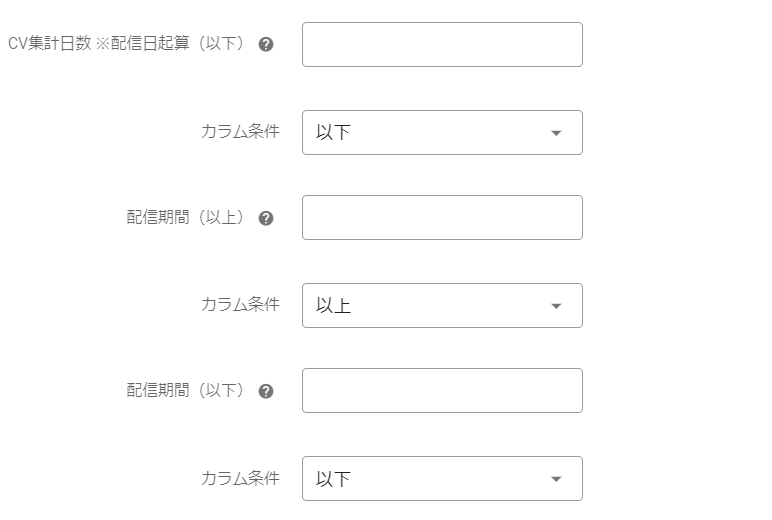This screenshot has width=772, height=520.
Task: Click the arrow of the 以上 dropdown
Action: coord(557,306)
